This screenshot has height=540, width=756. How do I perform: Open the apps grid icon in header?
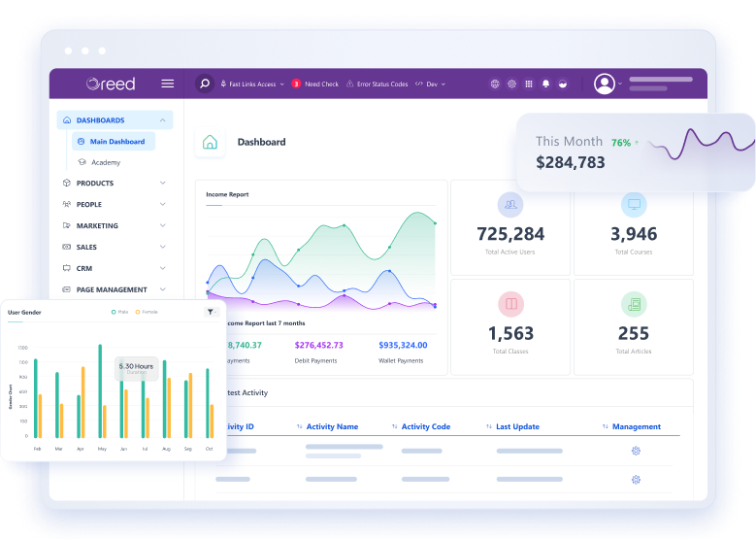pyautogui.click(x=529, y=84)
